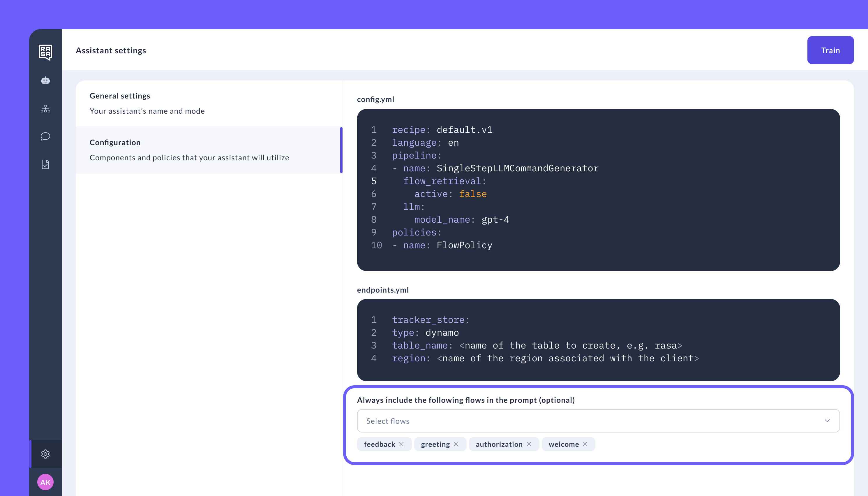Viewport: 868px width, 496px height.
Task: Remove the welcome flow tag
Action: [x=585, y=444]
